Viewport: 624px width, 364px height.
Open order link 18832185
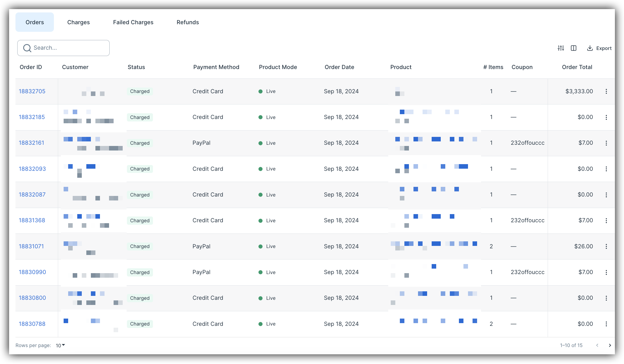point(32,117)
